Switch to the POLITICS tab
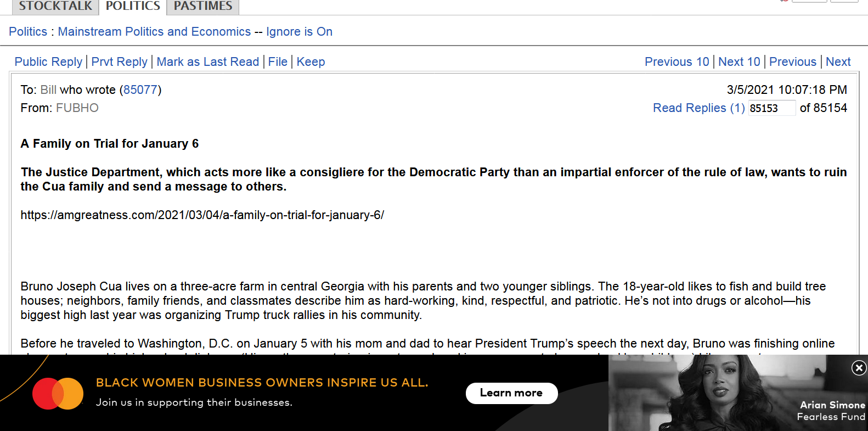The image size is (868, 431). tap(133, 7)
